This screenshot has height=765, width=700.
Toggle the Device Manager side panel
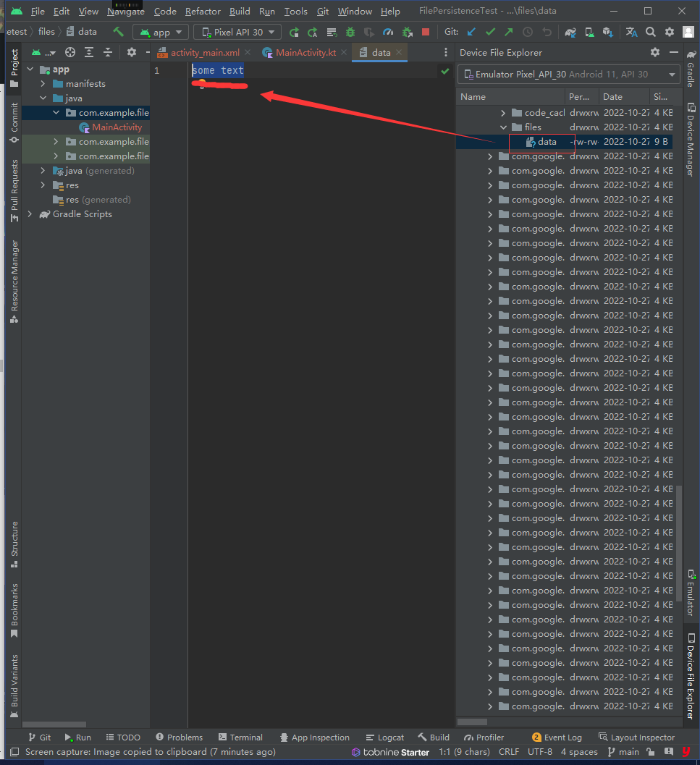click(x=691, y=140)
